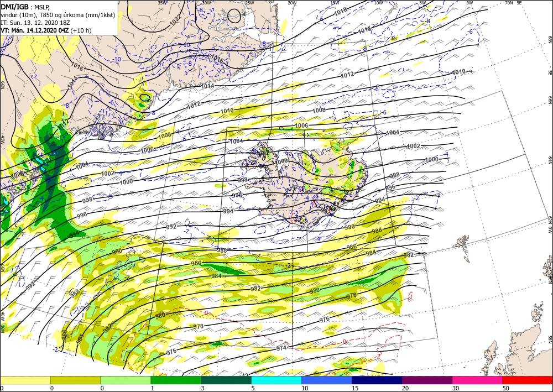Click the '15' value under the legend bar
The height and width of the screenshot is (392, 553).
(355, 388)
